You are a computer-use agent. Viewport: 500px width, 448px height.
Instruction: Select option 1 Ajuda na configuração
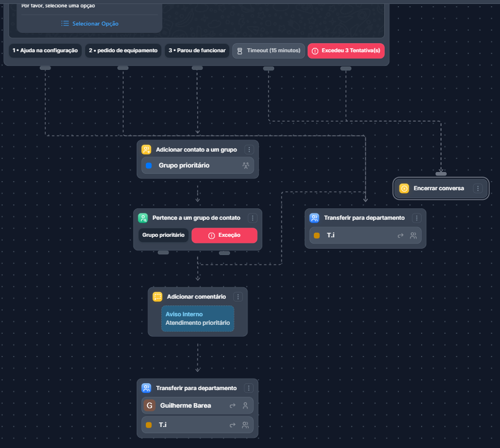[45, 51]
